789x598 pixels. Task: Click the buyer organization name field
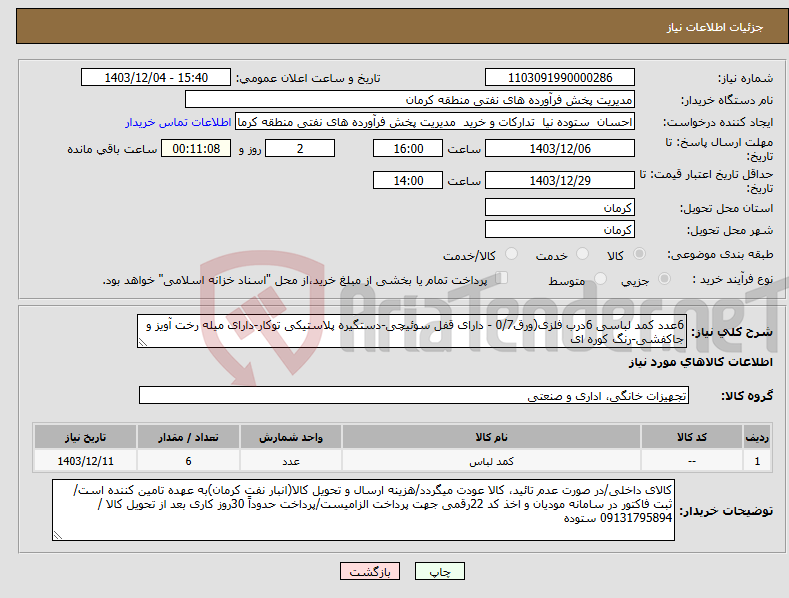(410, 100)
